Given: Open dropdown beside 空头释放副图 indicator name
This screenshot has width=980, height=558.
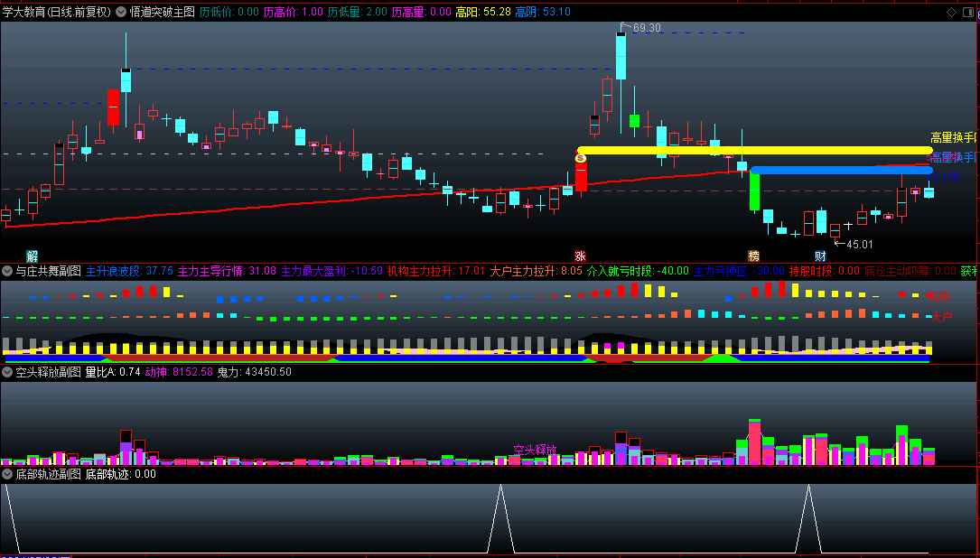Looking at the screenshot, I should point(7,372).
